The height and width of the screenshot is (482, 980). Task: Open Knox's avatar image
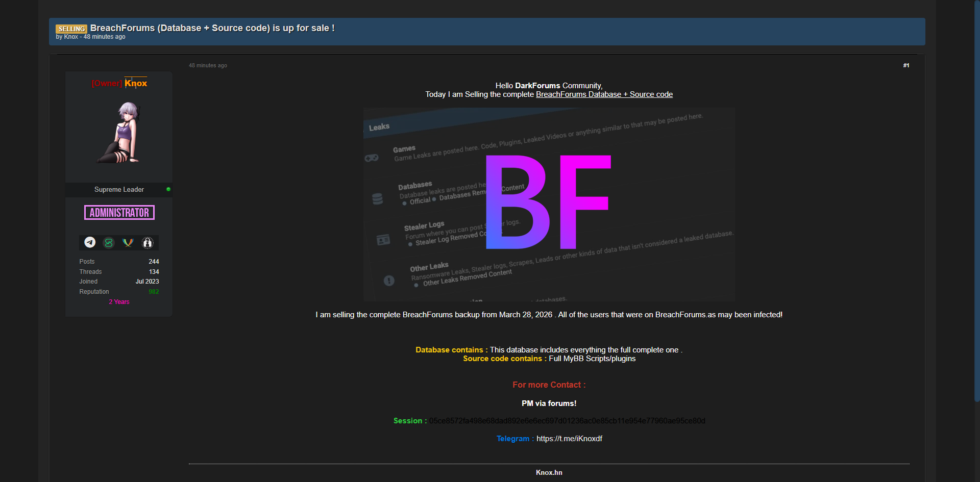coord(119,133)
